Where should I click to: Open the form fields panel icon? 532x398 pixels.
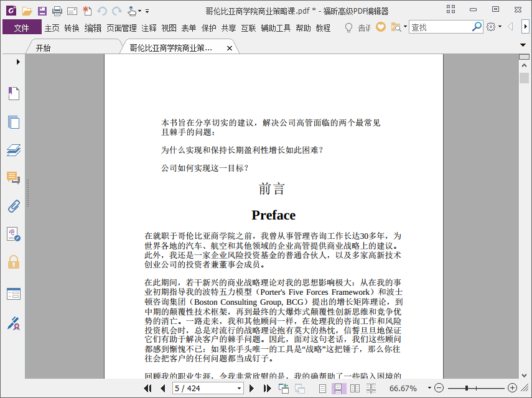click(14, 294)
